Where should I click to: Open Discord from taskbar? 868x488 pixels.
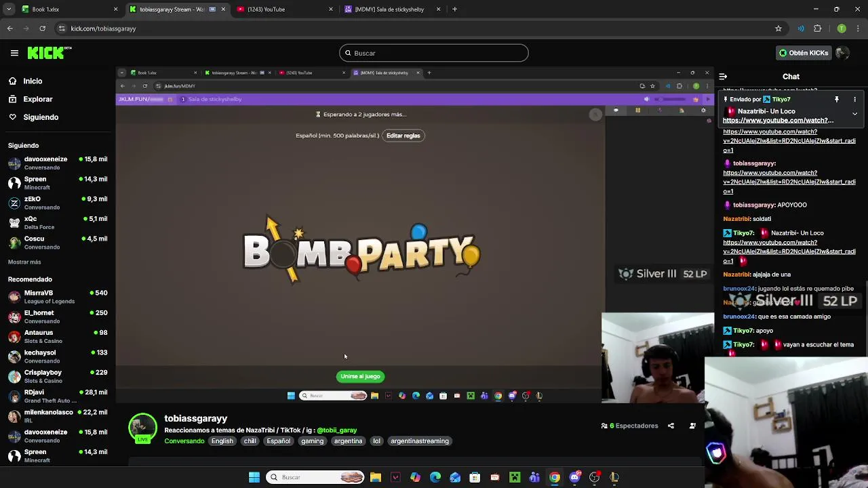click(574, 477)
